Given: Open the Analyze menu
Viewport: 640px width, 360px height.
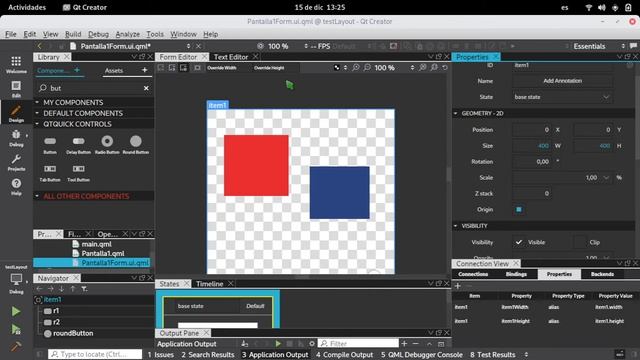Looking at the screenshot, I should pyautogui.click(x=127, y=34).
